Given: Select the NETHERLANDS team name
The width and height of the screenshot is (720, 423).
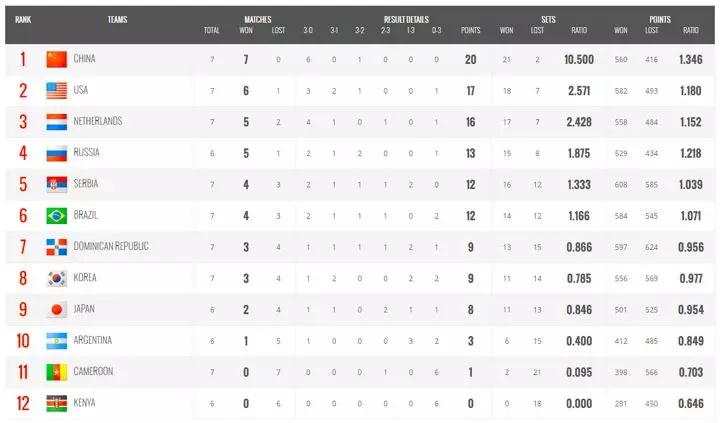Looking at the screenshot, I should point(98,121).
